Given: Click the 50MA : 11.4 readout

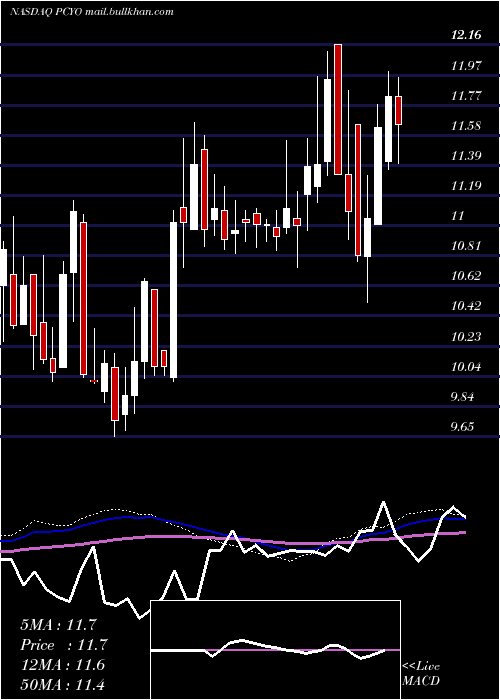Looking at the screenshot, I should [62, 684].
